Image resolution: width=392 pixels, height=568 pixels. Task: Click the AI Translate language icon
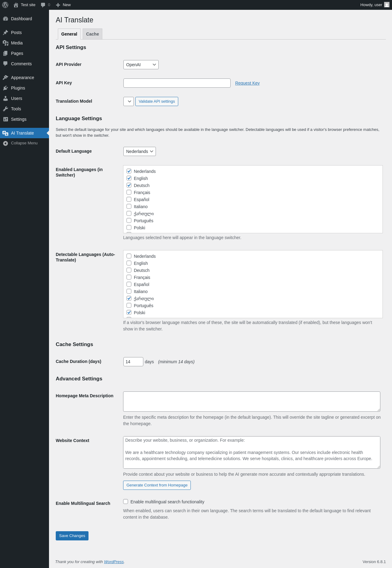[6, 133]
